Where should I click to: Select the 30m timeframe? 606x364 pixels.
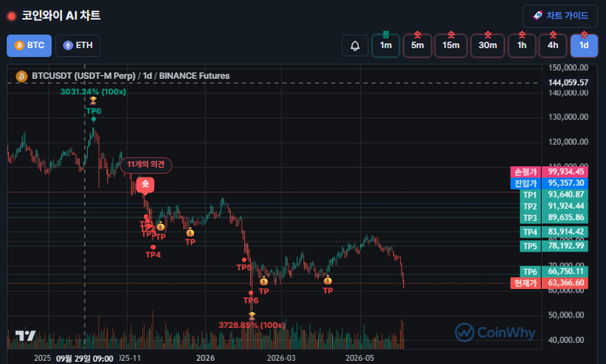[x=488, y=45]
